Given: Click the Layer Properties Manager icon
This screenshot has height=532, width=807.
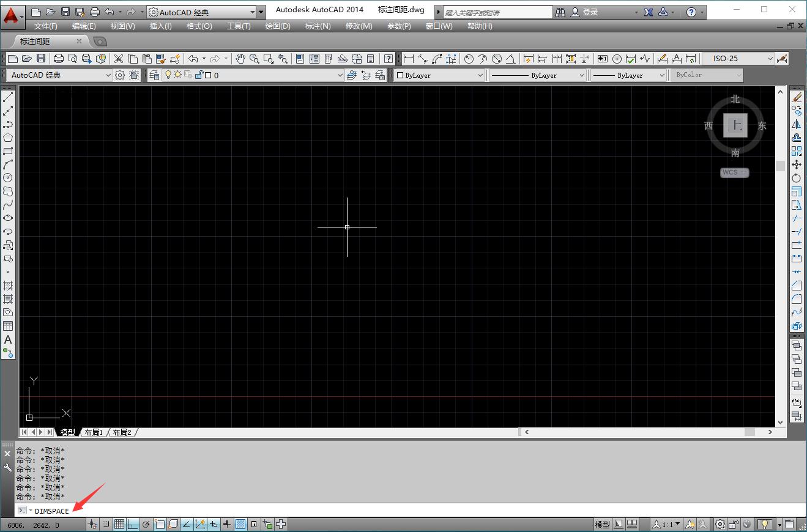Looking at the screenshot, I should 154,75.
